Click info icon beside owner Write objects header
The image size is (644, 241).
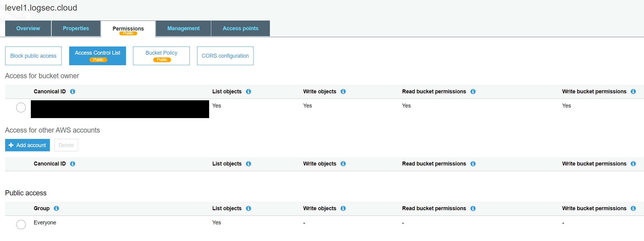pyautogui.click(x=343, y=92)
